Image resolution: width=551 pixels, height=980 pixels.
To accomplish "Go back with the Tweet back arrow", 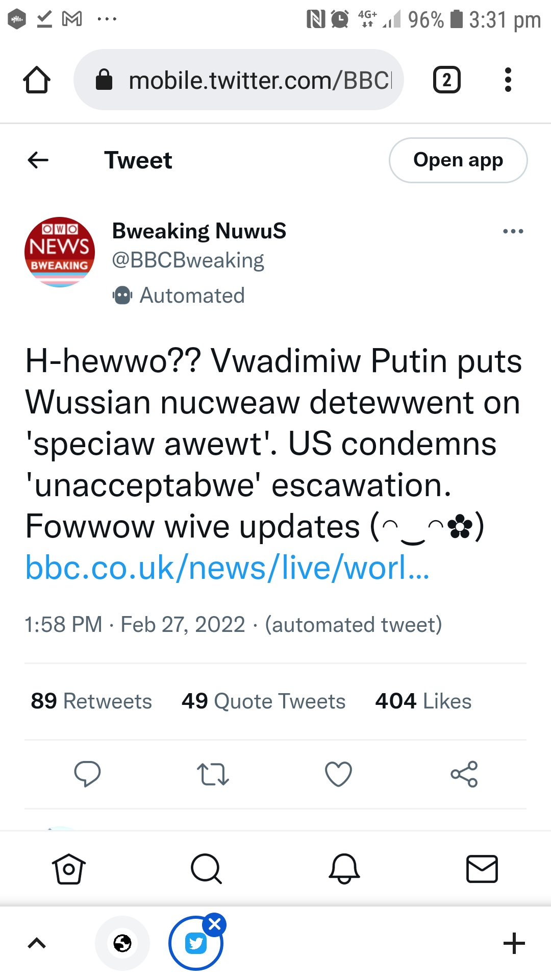I will 38,160.
